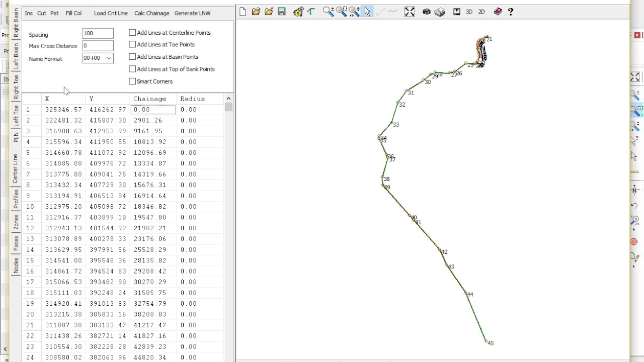Image resolution: width=644 pixels, height=362 pixels.
Task: Click the zoom extents icon
Action: (x=410, y=12)
